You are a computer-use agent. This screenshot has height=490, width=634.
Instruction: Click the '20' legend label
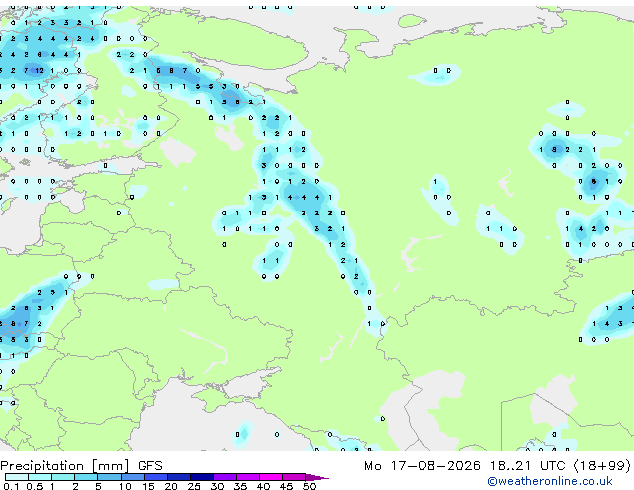(171, 486)
